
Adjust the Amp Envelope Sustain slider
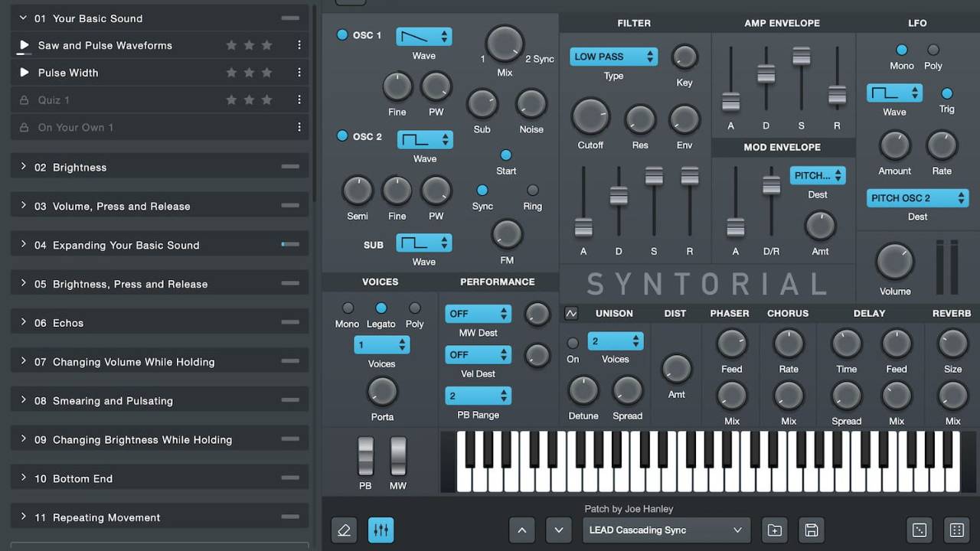click(x=802, y=56)
